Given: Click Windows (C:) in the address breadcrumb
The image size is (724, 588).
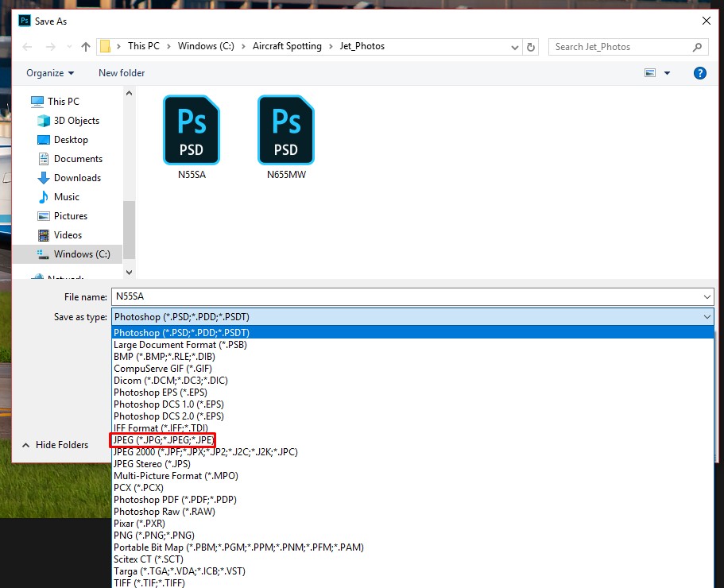Looking at the screenshot, I should (x=206, y=46).
